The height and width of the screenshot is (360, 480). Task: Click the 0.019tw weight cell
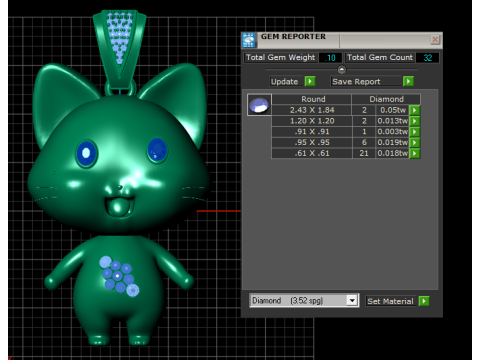pos(393,142)
